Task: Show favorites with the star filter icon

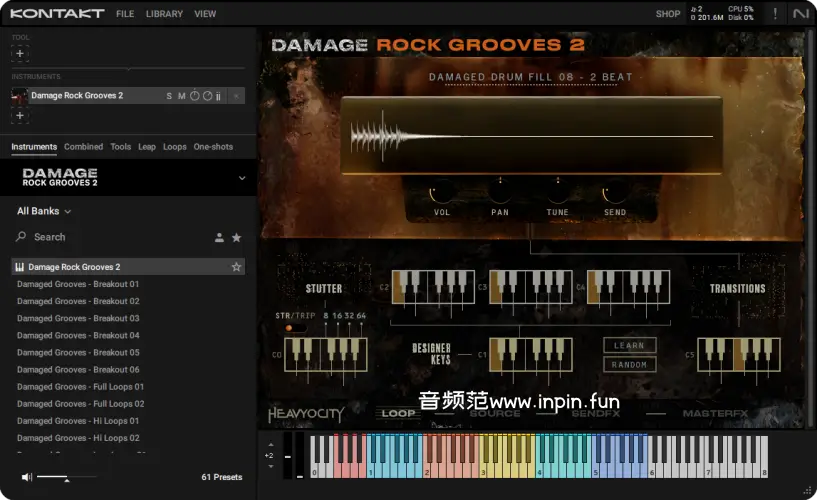Action: (x=237, y=238)
